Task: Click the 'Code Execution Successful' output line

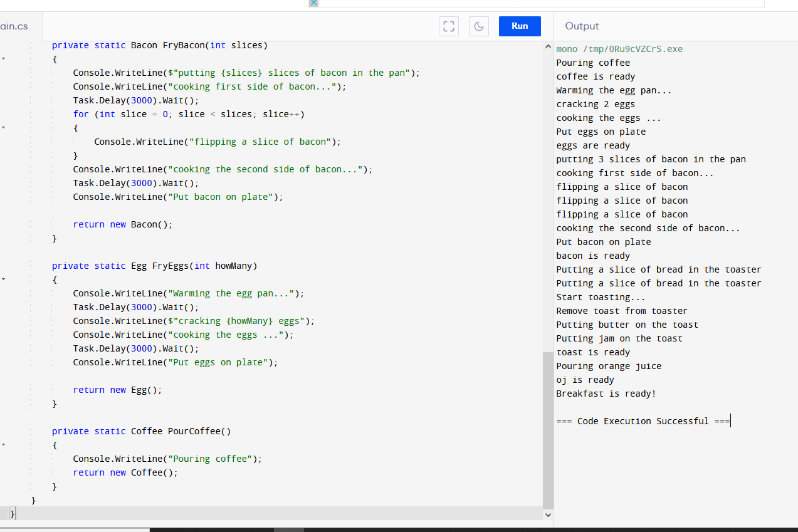Action: click(643, 421)
